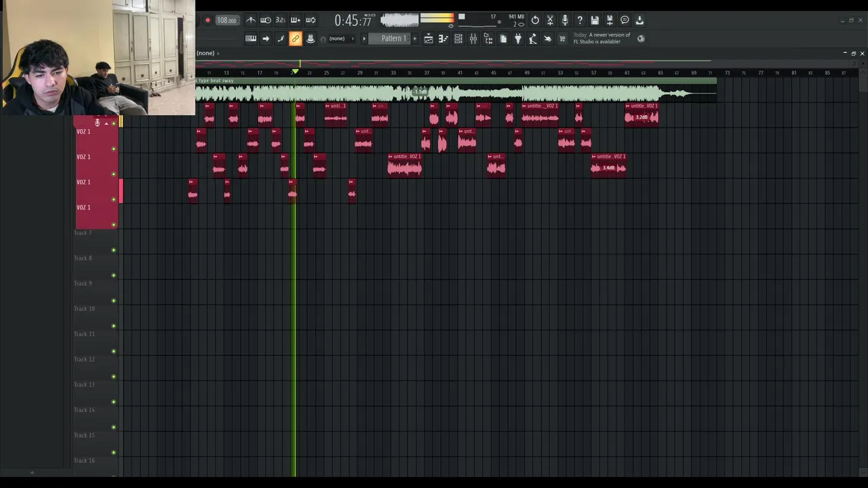Select the 'type beat sway' audio clip
The height and width of the screenshot is (488, 868).
(456, 89)
